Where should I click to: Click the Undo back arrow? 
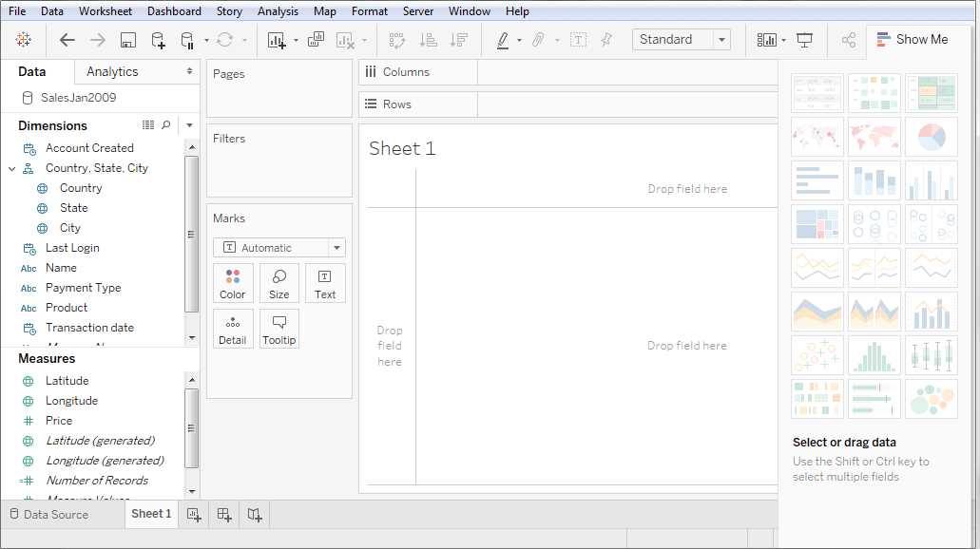pos(67,40)
